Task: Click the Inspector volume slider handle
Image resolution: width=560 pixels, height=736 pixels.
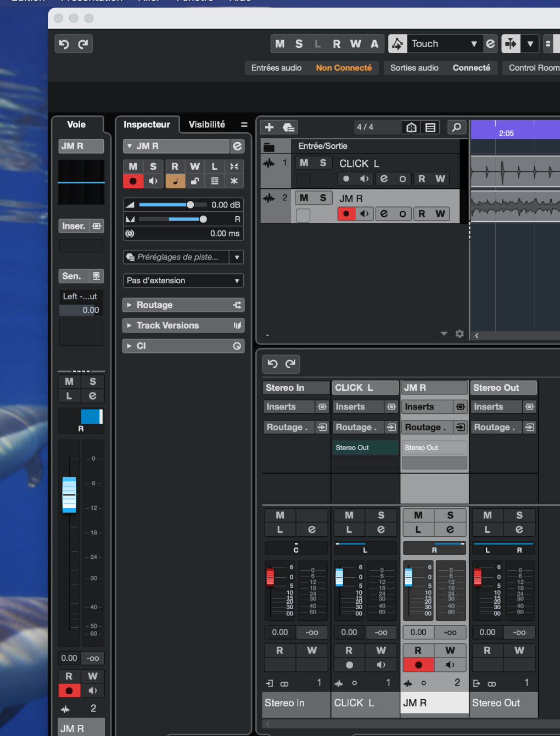Action: pos(190,205)
